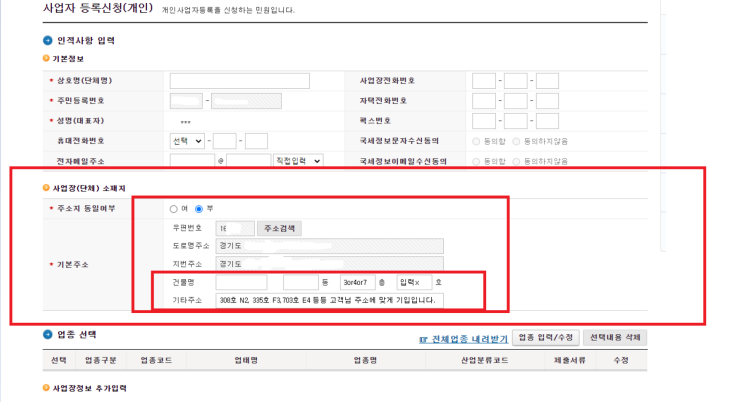
Task: Click the orange bullet icon beside 사업장(단체) 소재지
Action: [46, 188]
